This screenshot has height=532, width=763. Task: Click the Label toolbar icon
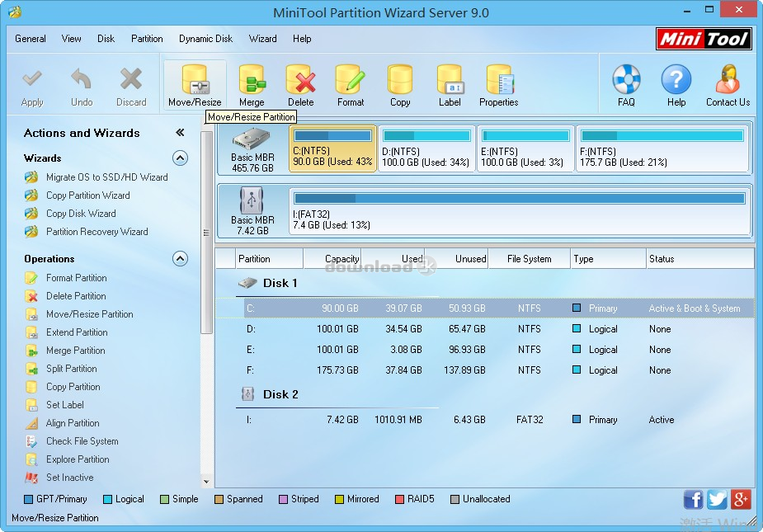pyautogui.click(x=450, y=82)
